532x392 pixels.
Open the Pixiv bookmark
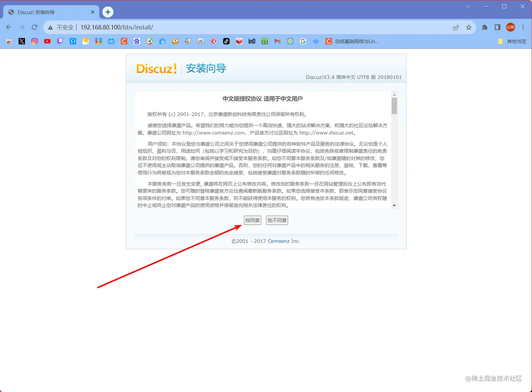click(x=73, y=41)
